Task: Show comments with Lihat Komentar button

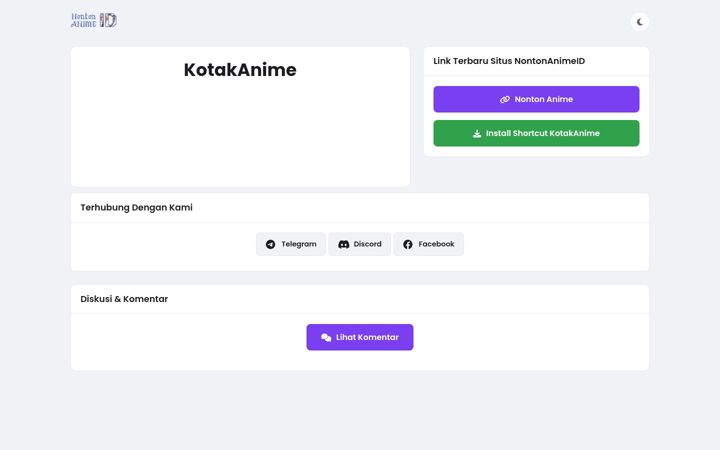Action: (x=360, y=337)
